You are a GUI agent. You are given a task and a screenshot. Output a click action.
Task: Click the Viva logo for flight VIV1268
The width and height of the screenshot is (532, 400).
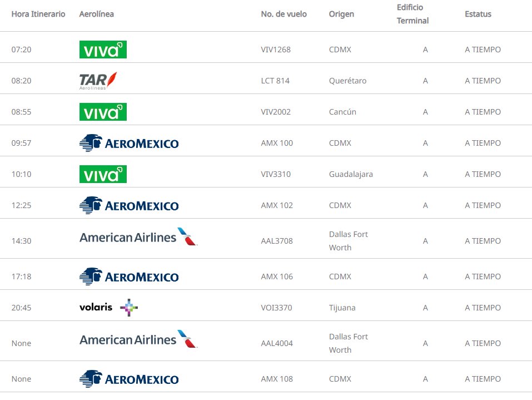[x=103, y=50]
